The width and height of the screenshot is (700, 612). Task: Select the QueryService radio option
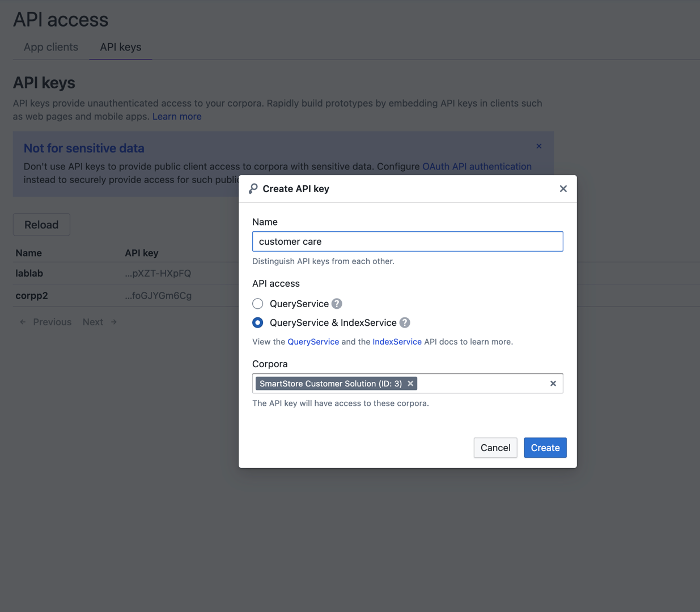(258, 304)
